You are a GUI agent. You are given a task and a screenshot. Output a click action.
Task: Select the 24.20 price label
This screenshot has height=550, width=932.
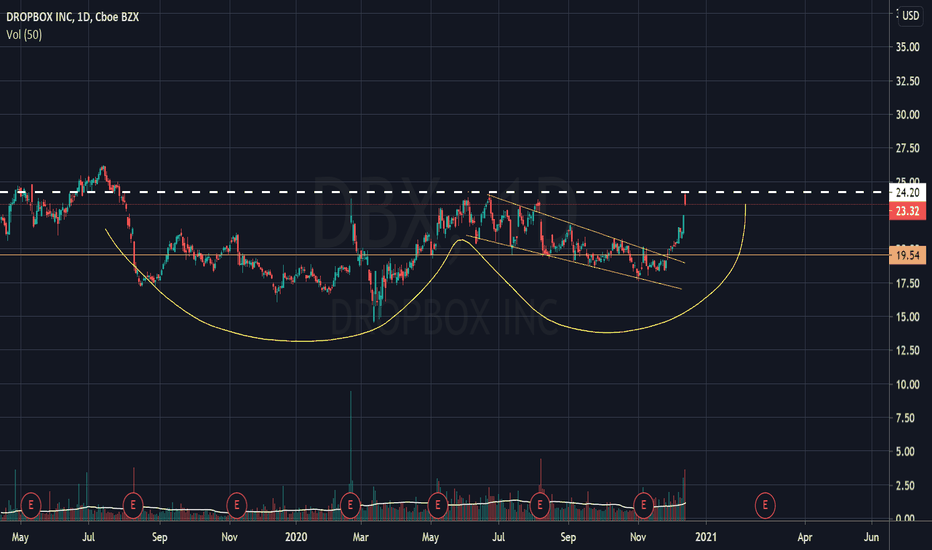907,192
